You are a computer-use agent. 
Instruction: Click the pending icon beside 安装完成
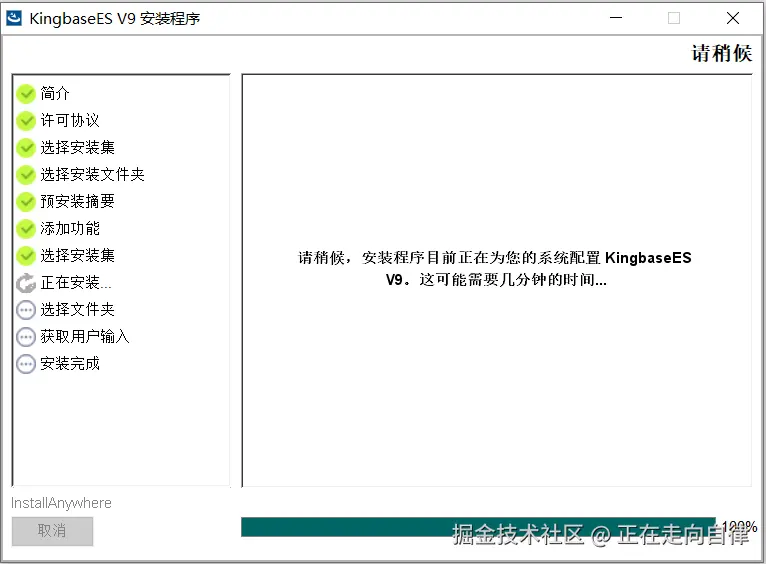tap(26, 364)
